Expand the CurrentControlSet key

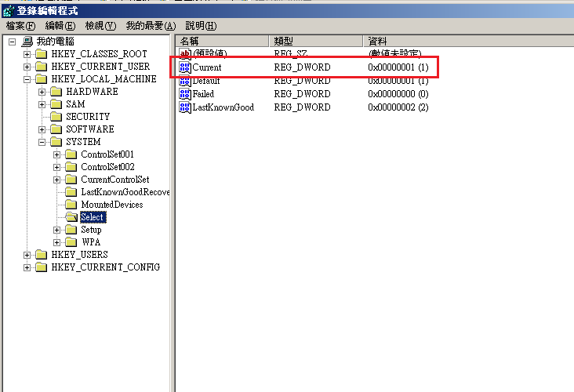pyautogui.click(x=56, y=180)
